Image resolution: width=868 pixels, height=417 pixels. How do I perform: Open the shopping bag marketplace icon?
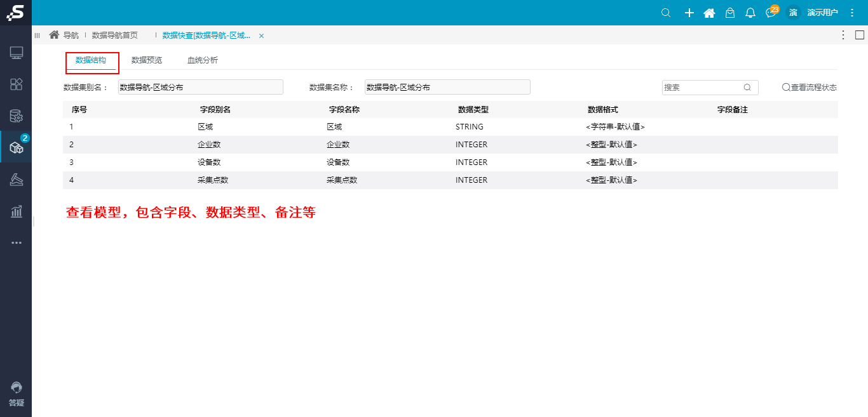(731, 13)
